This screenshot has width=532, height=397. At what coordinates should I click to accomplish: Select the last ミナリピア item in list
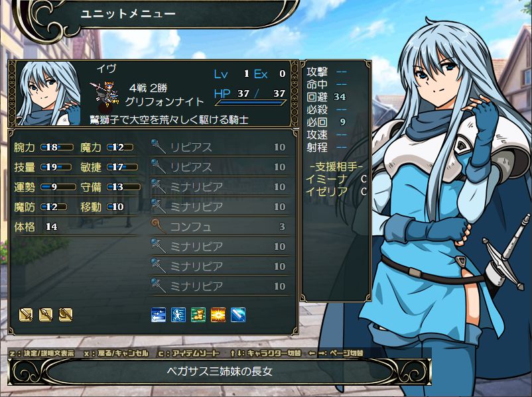tap(220, 286)
